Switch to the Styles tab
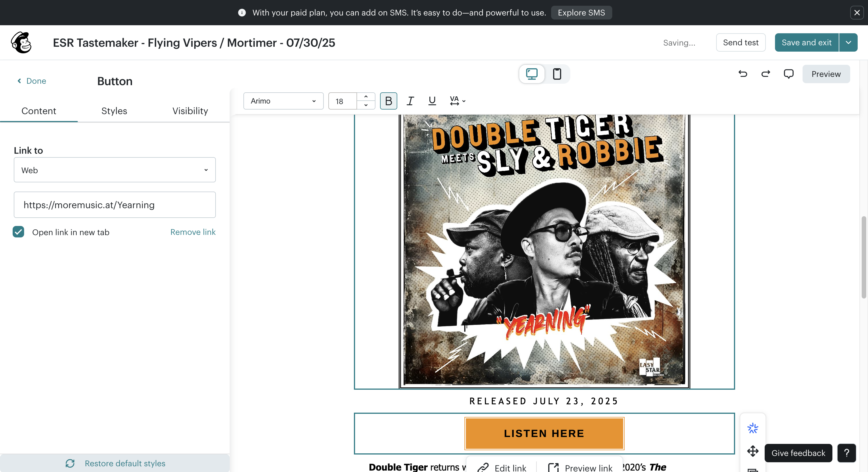The width and height of the screenshot is (868, 472). 114,111
